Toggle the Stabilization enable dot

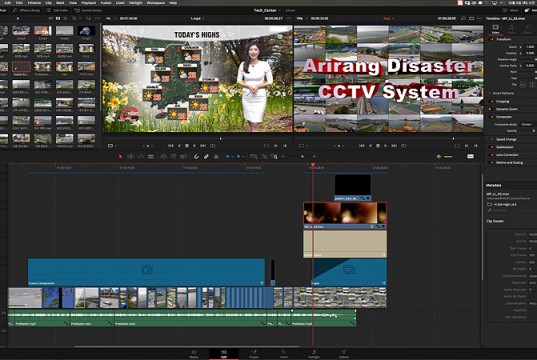492,147
